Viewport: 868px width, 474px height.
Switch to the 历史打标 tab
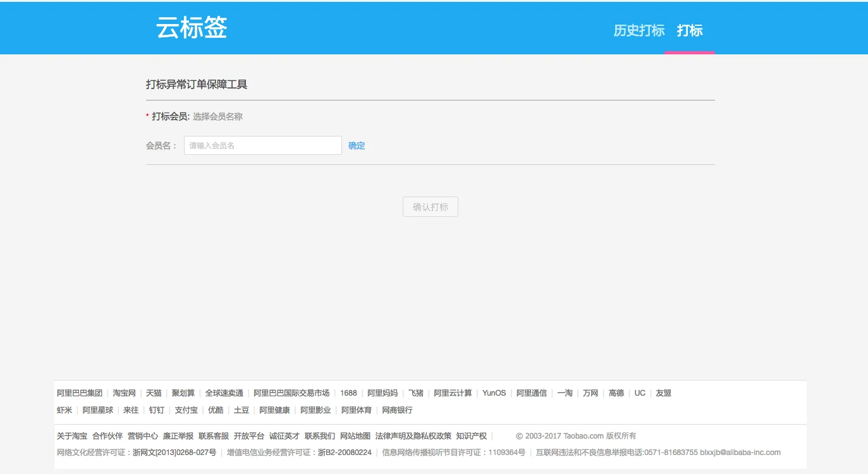pyautogui.click(x=639, y=30)
